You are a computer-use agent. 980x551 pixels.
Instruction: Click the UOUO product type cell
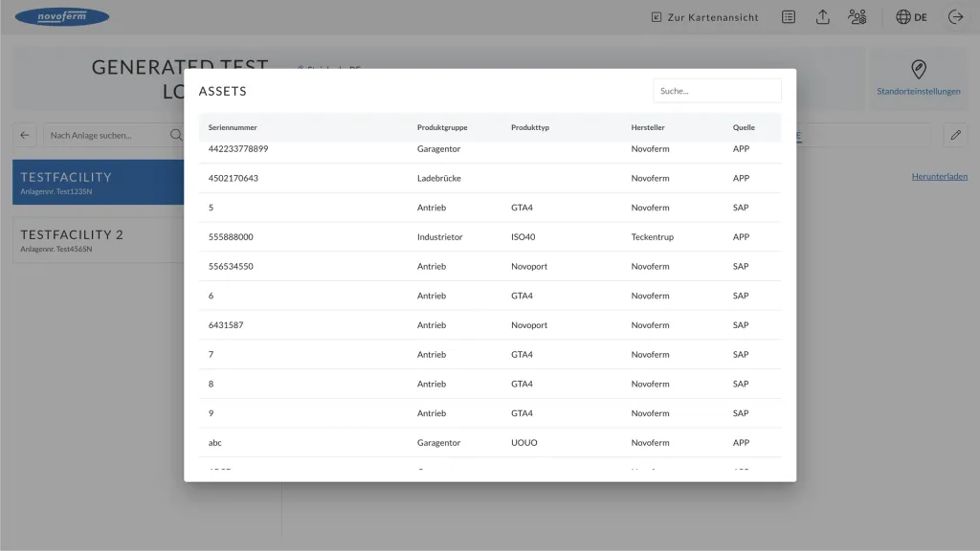[523, 442]
